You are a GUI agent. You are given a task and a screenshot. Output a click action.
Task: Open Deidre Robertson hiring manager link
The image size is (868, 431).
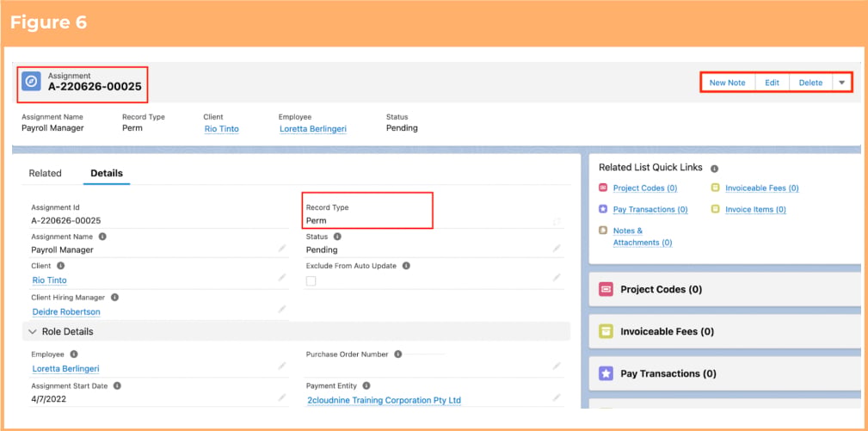(x=66, y=311)
